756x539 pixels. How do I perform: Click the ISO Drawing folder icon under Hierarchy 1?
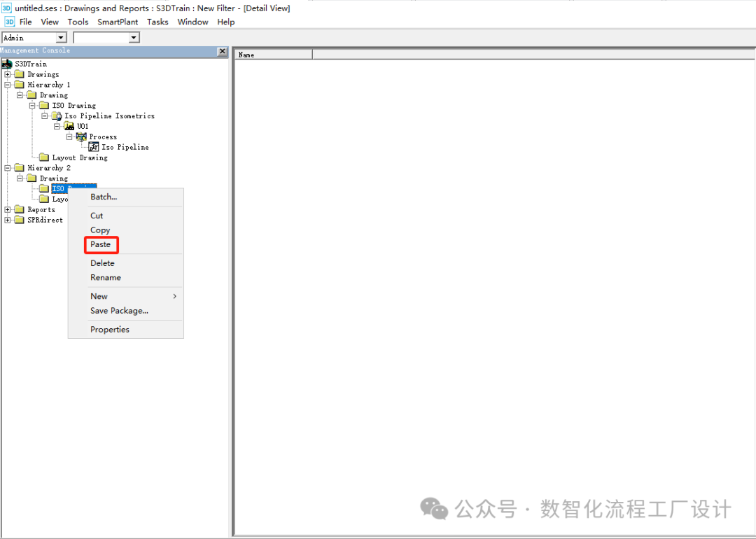(x=44, y=105)
